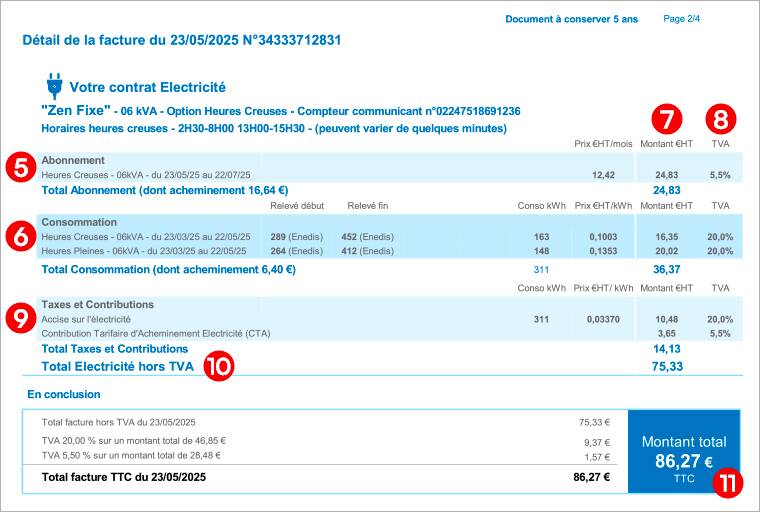
Task: Click CTA amount '3,65'
Action: coord(666,334)
